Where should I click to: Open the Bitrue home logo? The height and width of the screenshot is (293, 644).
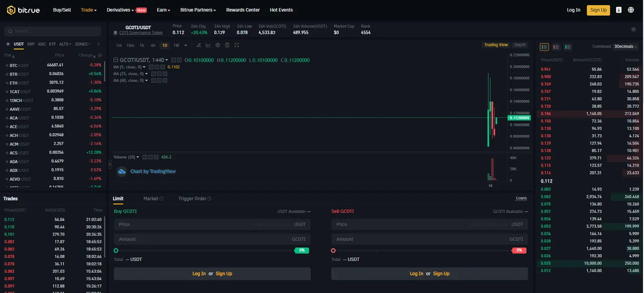tap(23, 10)
